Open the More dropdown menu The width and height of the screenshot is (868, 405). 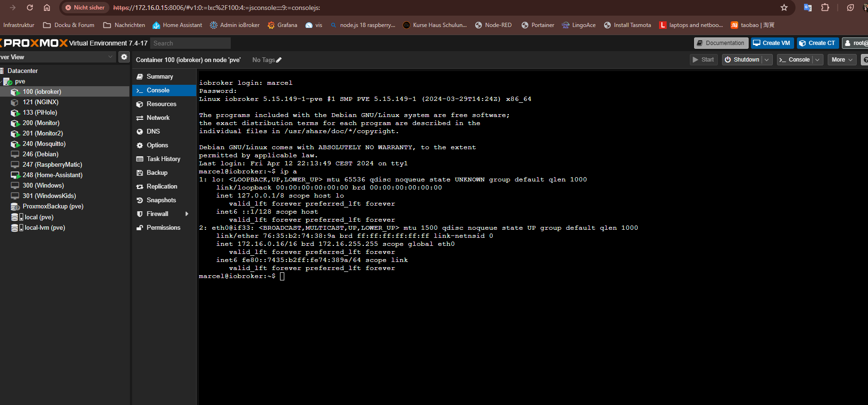(x=842, y=60)
